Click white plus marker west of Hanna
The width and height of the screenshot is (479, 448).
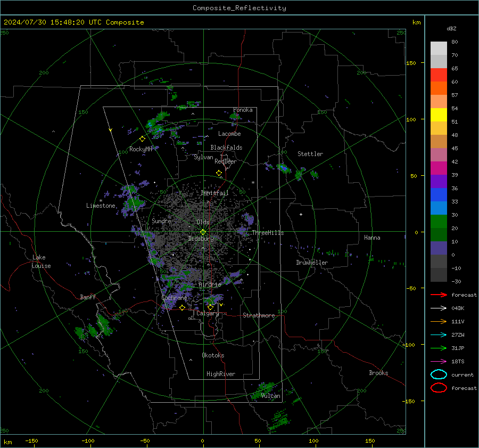(x=301, y=214)
